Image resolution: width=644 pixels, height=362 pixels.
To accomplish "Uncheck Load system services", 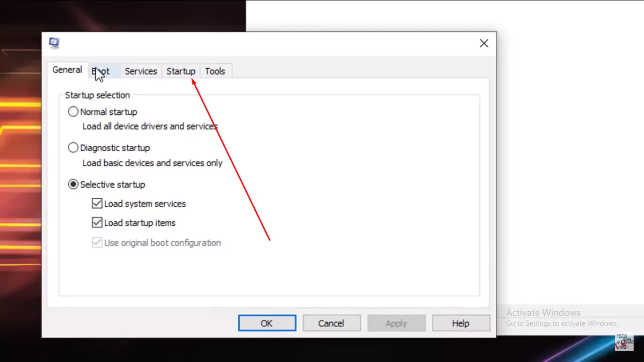I will pos(97,204).
